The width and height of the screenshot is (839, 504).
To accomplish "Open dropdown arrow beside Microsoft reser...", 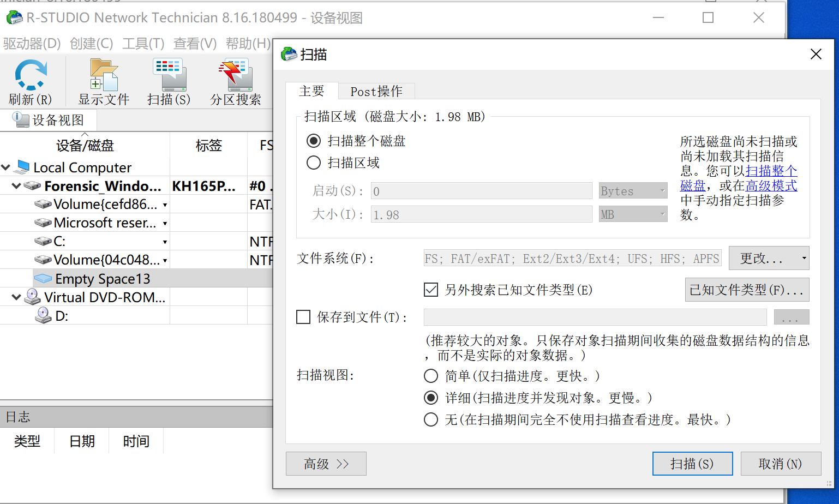I will coord(165,224).
